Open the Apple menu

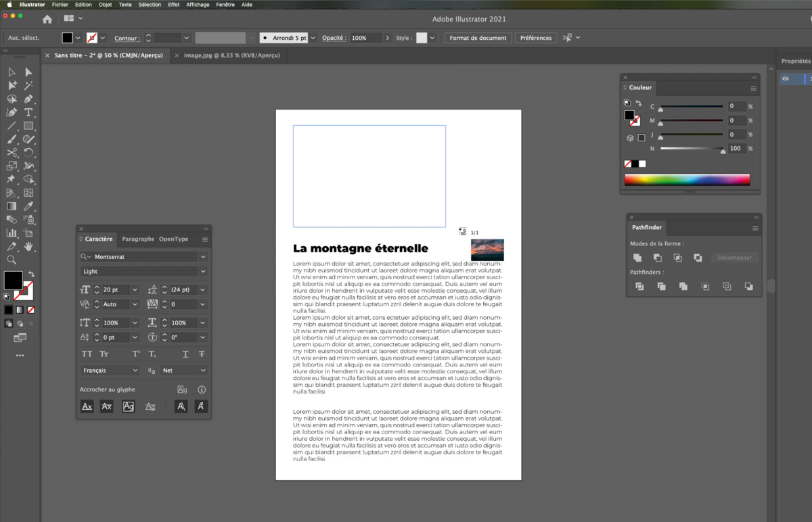click(x=9, y=5)
